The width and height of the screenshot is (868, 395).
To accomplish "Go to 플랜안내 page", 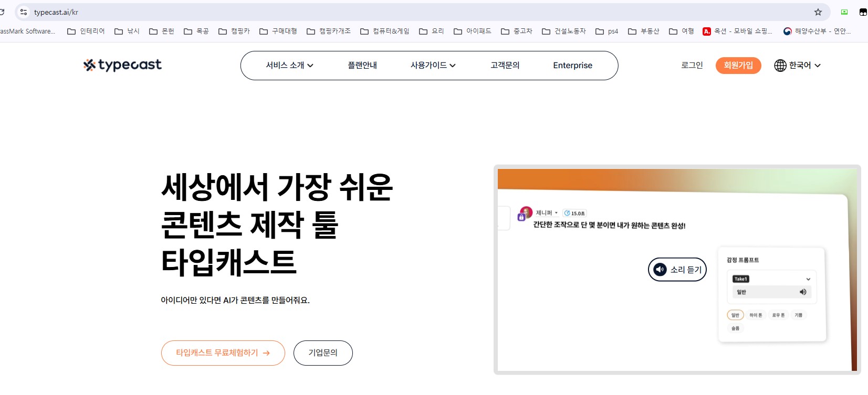I will pos(362,66).
